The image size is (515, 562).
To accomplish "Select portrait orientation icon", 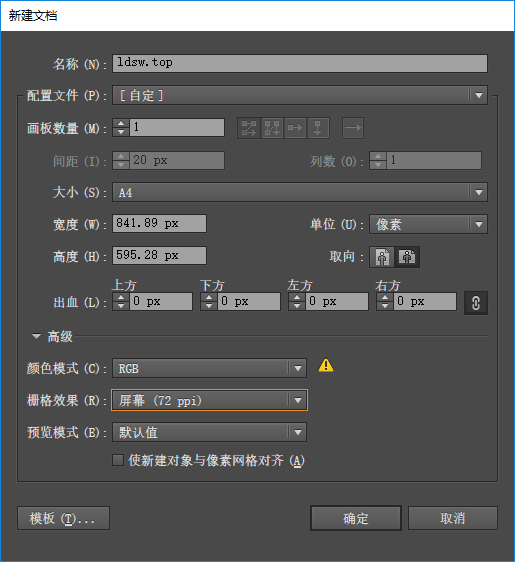I will tap(382, 257).
